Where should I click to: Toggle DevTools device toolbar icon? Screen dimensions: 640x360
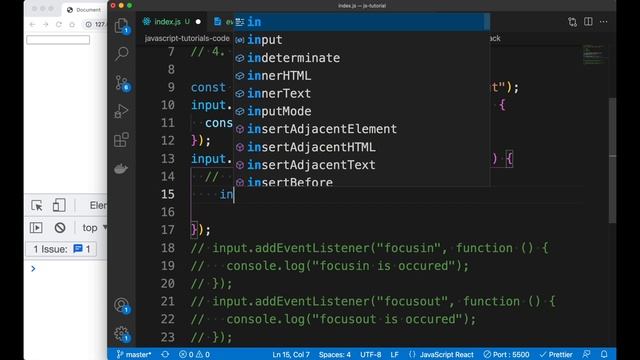59,205
